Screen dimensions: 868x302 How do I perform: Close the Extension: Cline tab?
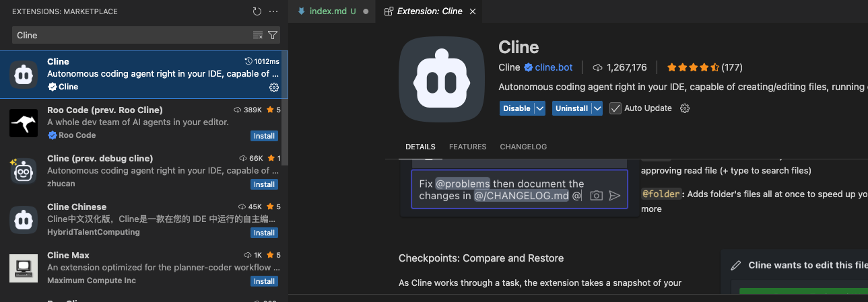(472, 11)
